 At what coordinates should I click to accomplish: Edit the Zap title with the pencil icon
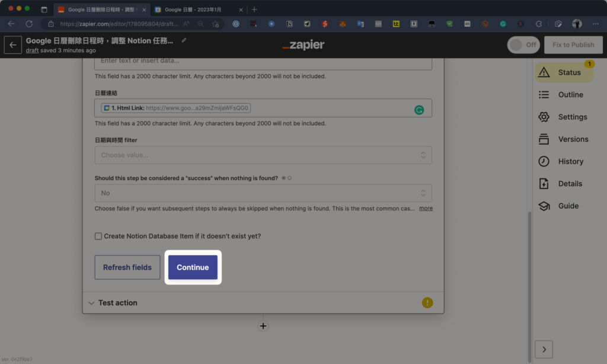coord(184,40)
